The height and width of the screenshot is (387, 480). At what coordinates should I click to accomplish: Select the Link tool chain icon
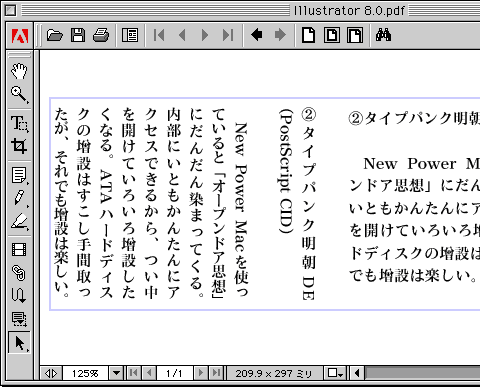coord(19,272)
